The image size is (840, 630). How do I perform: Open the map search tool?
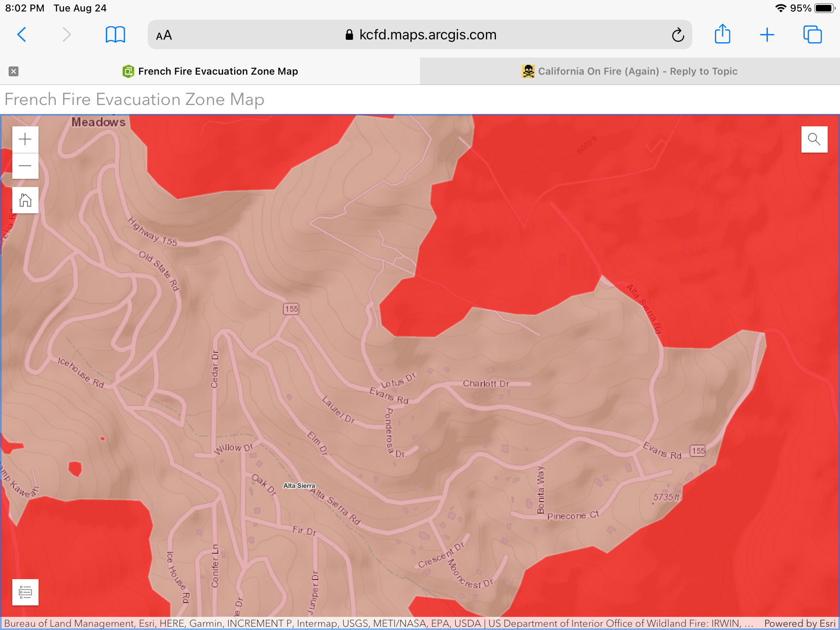(814, 139)
